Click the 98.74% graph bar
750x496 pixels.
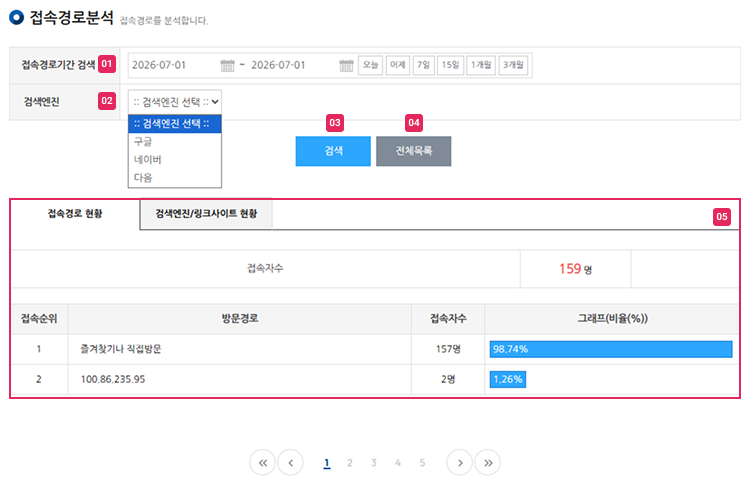[611, 349]
